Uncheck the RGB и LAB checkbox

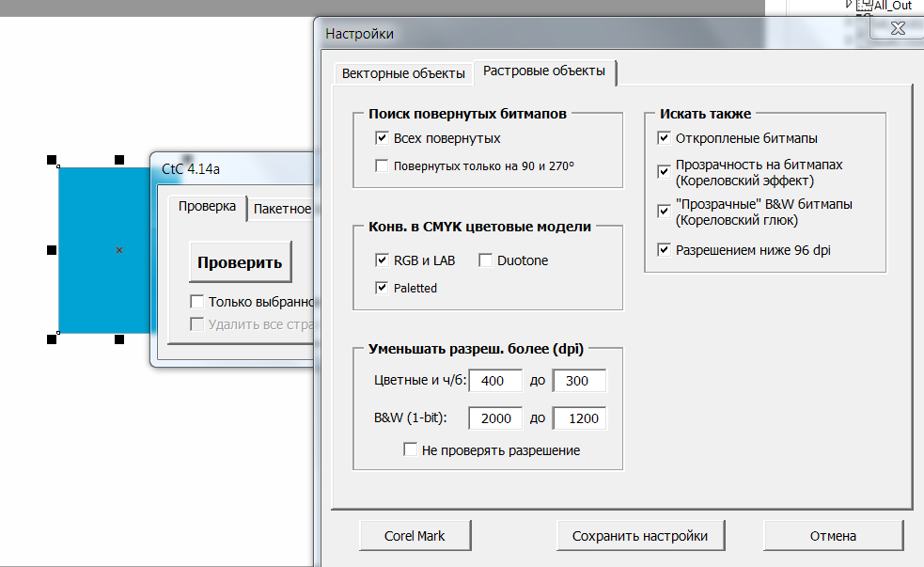382,260
